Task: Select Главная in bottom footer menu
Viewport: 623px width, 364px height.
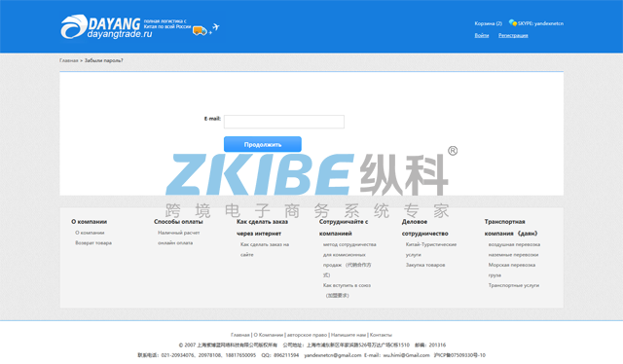Action: (x=240, y=335)
